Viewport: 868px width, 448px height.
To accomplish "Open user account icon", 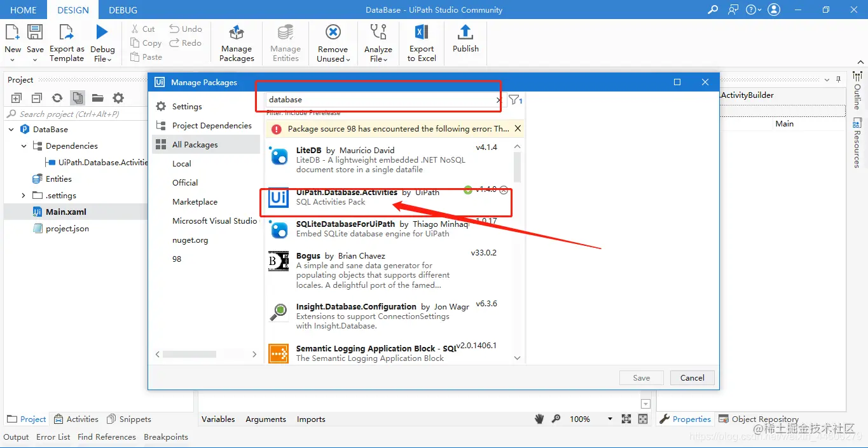I will pos(774,10).
